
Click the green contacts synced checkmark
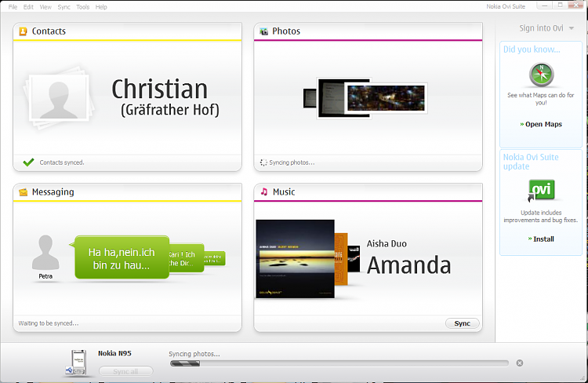[28, 162]
